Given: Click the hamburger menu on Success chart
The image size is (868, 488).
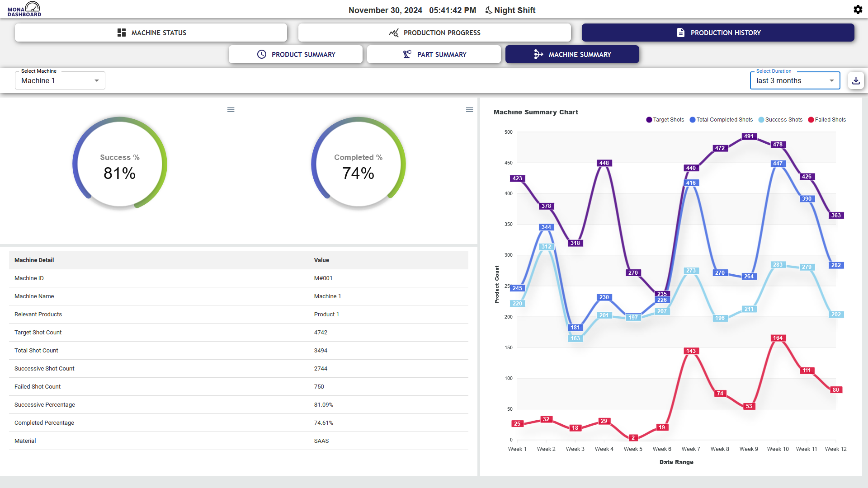Looking at the screenshot, I should coord(231,109).
